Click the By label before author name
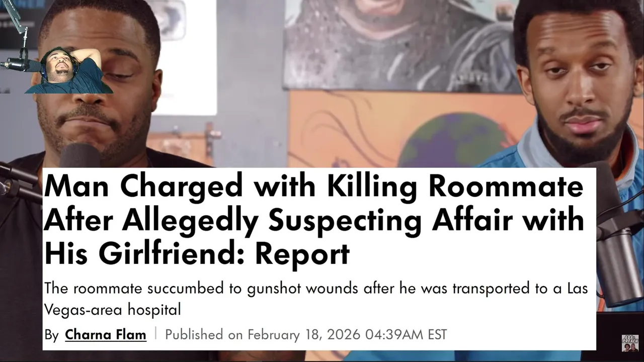Screen dimensions: 644x362 [x=51, y=335]
